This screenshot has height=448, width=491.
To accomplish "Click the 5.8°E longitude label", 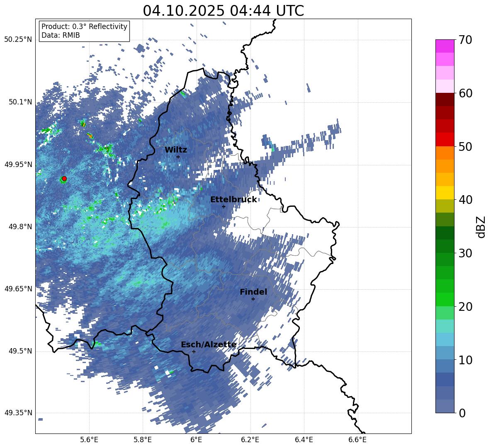I will (143, 440).
